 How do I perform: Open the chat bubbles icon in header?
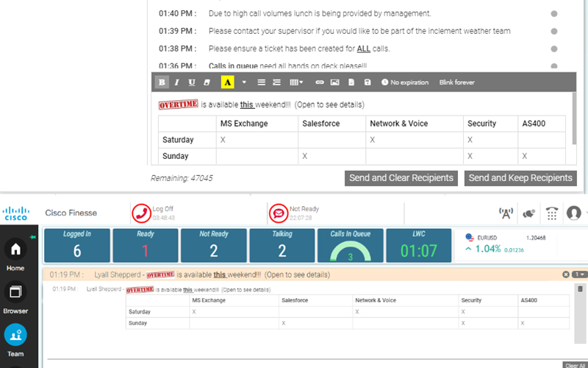pyautogui.click(x=528, y=213)
